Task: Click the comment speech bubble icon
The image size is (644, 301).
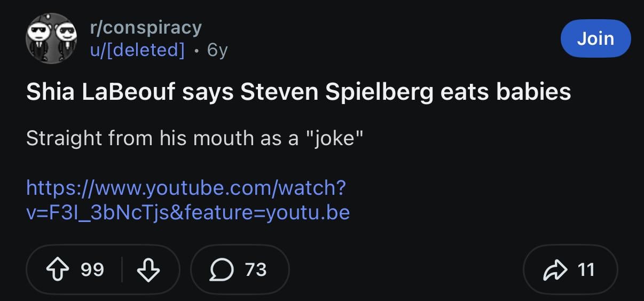Action: pyautogui.click(x=220, y=270)
